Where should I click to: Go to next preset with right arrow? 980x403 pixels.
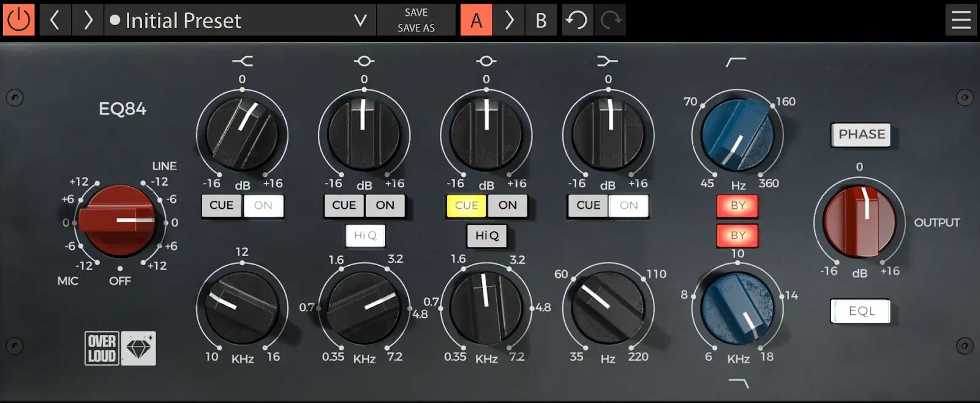[88, 20]
